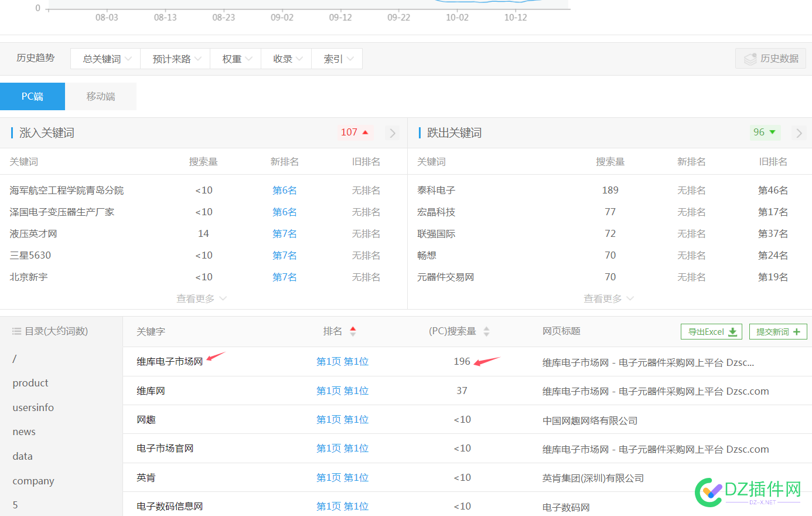Click the 涨入关键词 panel heading
Screen dimensions: 812x516
pyautogui.click(x=47, y=133)
